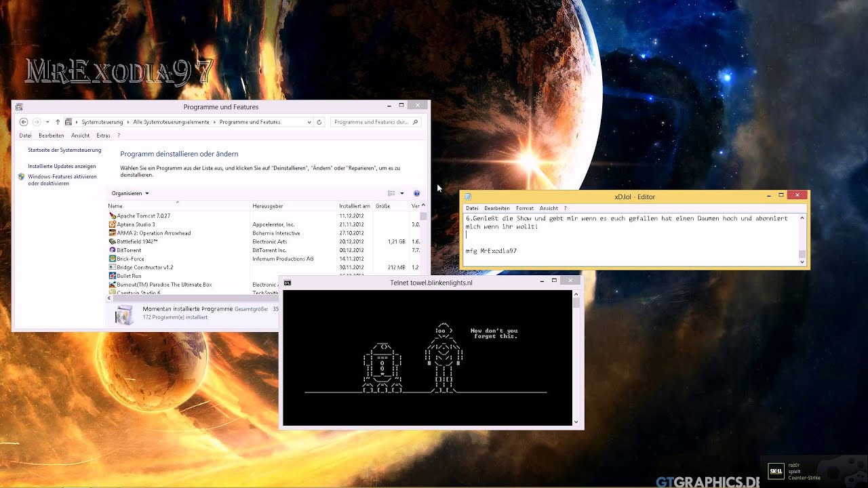Expand the Systemsteuerung breadcrumb arrow
Viewport: 868px width, 488px height.
(128, 122)
